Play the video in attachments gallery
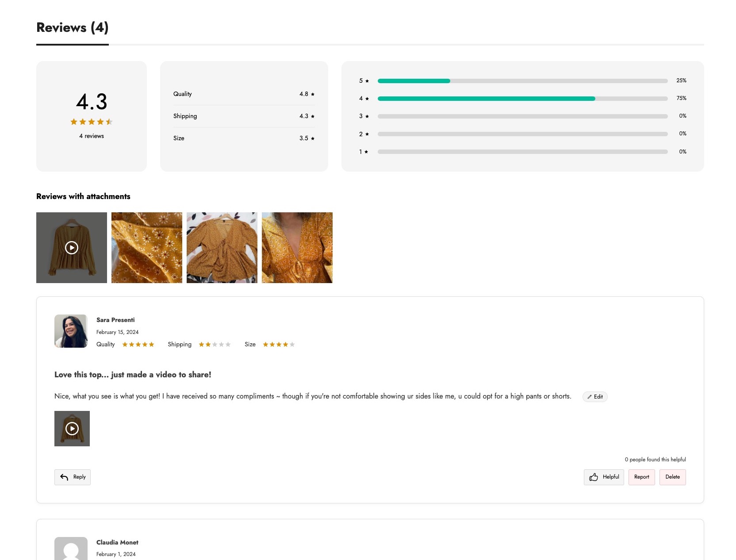Viewport: 736px width, 560px height. coord(72,248)
